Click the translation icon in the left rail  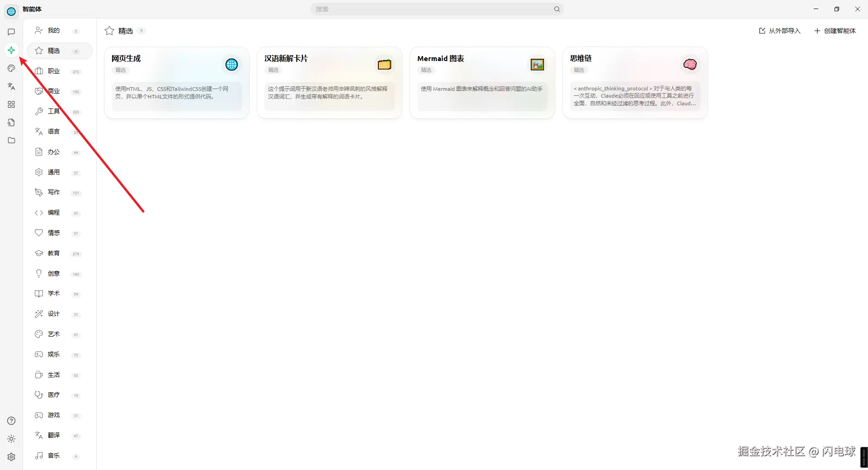point(11,86)
